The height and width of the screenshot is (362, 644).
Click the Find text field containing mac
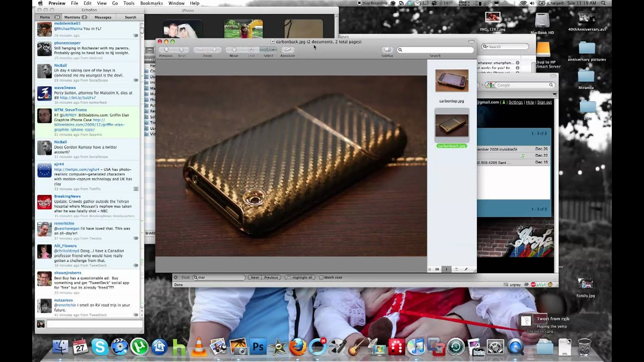(x=220, y=278)
